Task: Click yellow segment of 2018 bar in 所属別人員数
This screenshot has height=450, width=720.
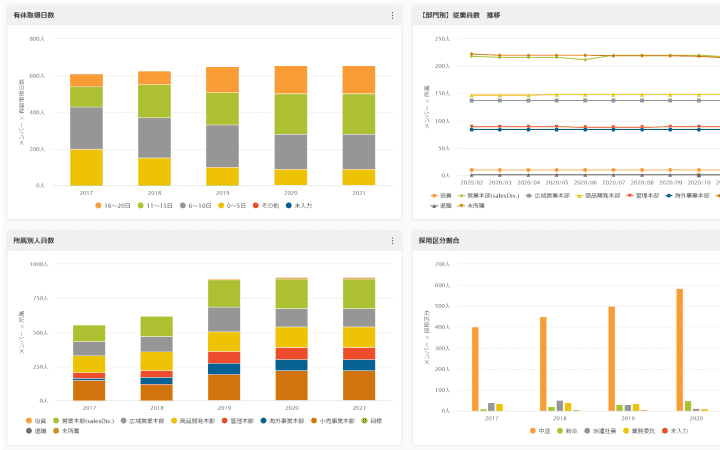Action: point(157,361)
